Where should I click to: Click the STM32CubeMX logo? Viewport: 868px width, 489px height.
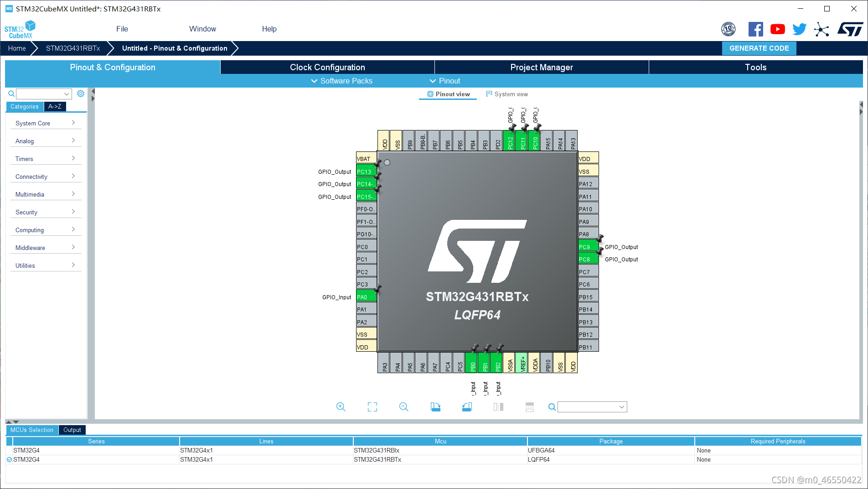pyautogui.click(x=20, y=30)
